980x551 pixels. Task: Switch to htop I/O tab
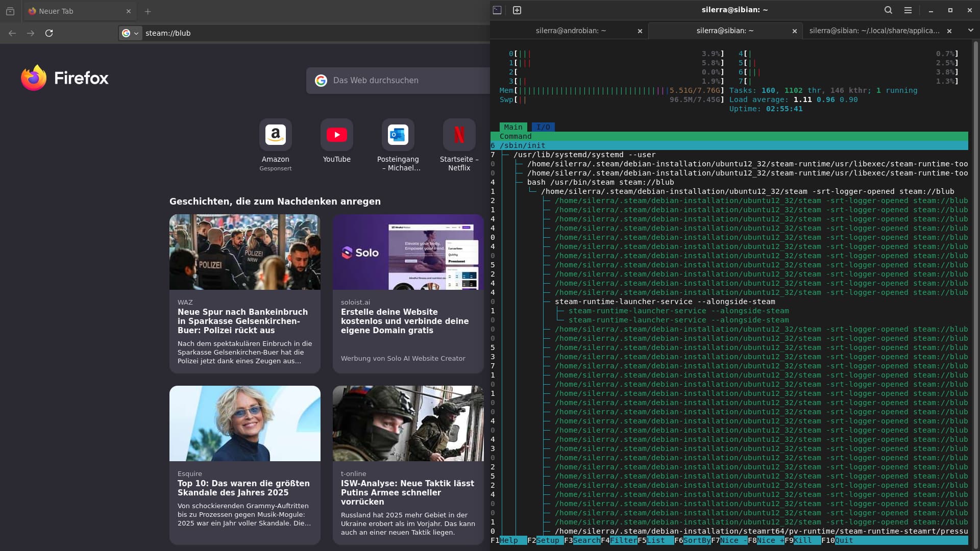[x=543, y=127]
